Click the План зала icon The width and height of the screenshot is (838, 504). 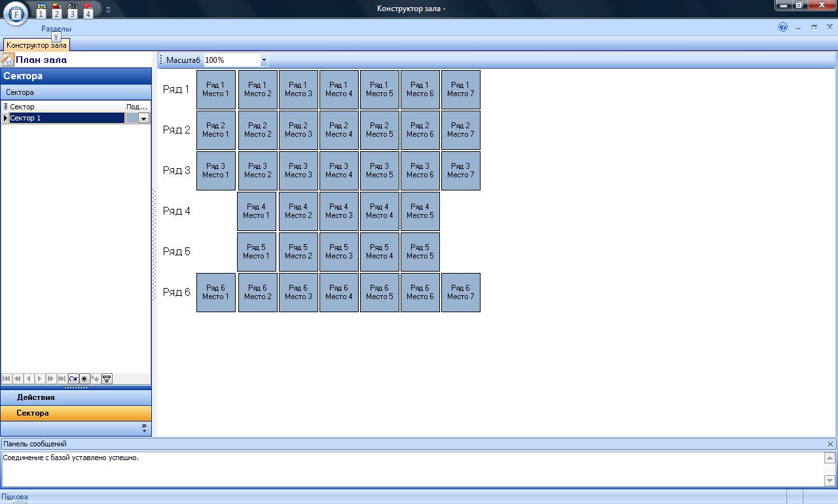coord(8,60)
